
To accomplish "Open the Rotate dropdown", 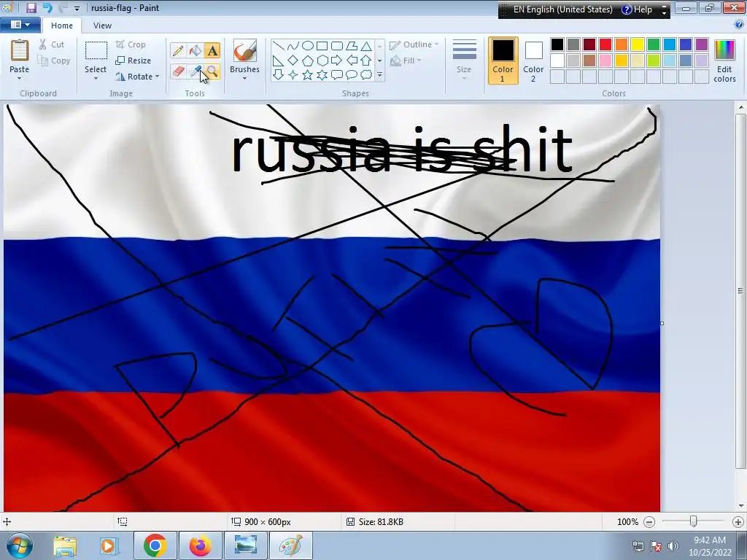I will [x=137, y=77].
